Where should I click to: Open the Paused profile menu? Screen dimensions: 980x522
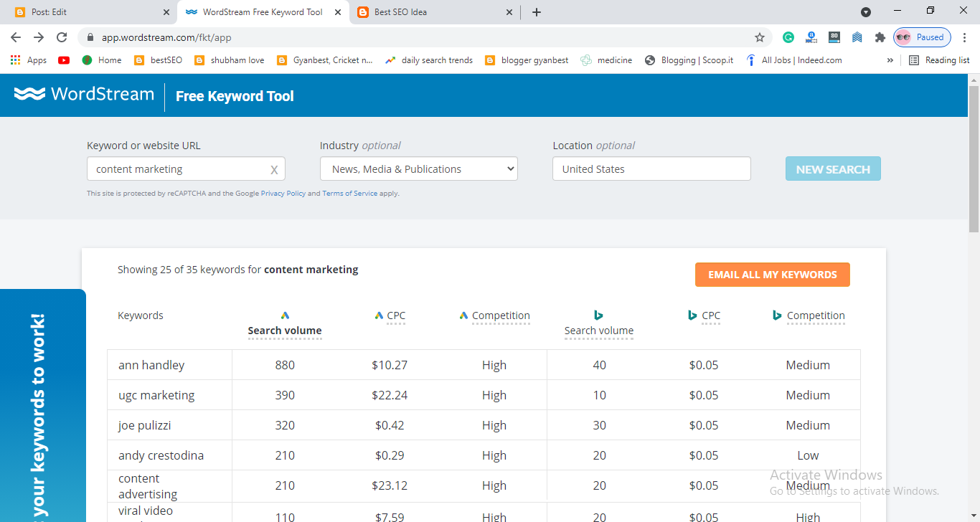click(x=922, y=37)
